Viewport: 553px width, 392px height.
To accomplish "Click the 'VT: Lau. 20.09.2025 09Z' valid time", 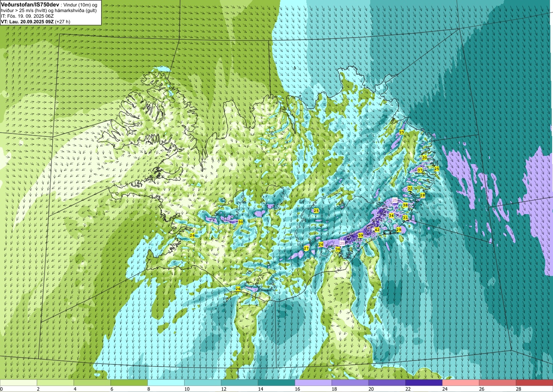I will click(x=27, y=21).
